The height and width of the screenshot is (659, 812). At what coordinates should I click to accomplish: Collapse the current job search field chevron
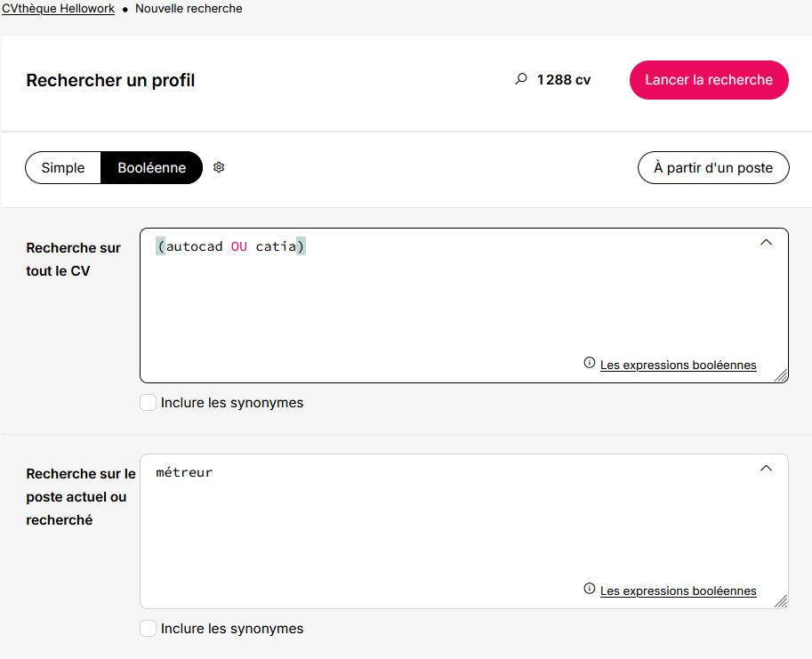[766, 468]
